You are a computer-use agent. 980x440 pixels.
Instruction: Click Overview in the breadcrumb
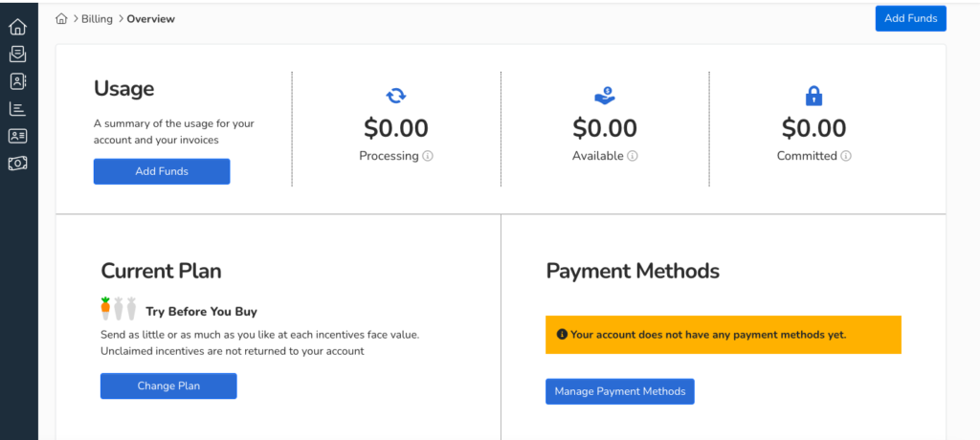tap(151, 18)
